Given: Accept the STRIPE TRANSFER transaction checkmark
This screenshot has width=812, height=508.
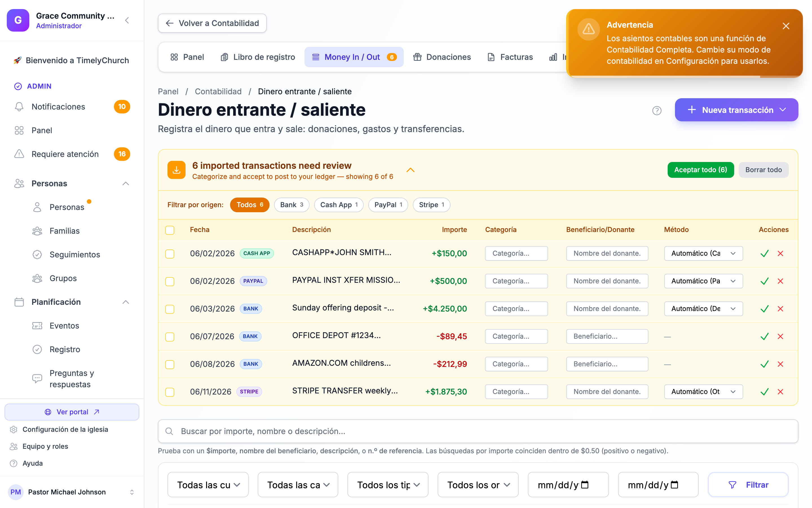Looking at the screenshot, I should (764, 392).
